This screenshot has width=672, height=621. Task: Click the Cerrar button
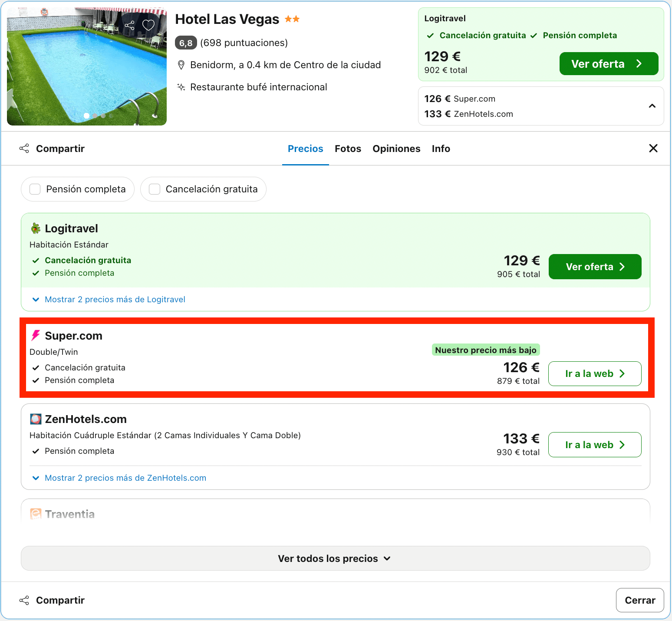coord(640,600)
